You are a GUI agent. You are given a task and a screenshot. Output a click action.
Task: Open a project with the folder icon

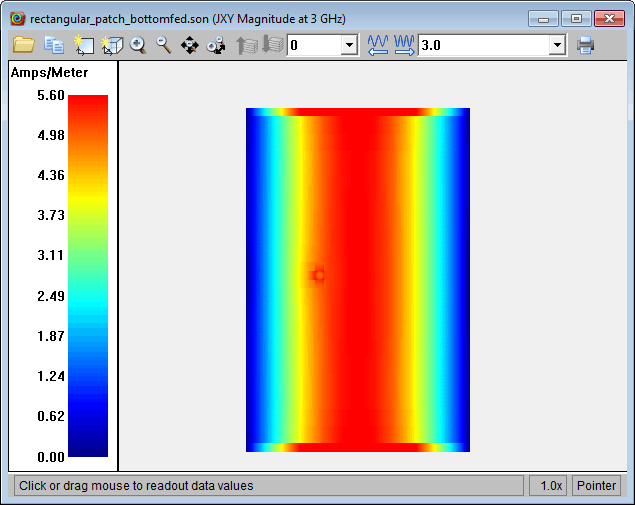pyautogui.click(x=23, y=45)
